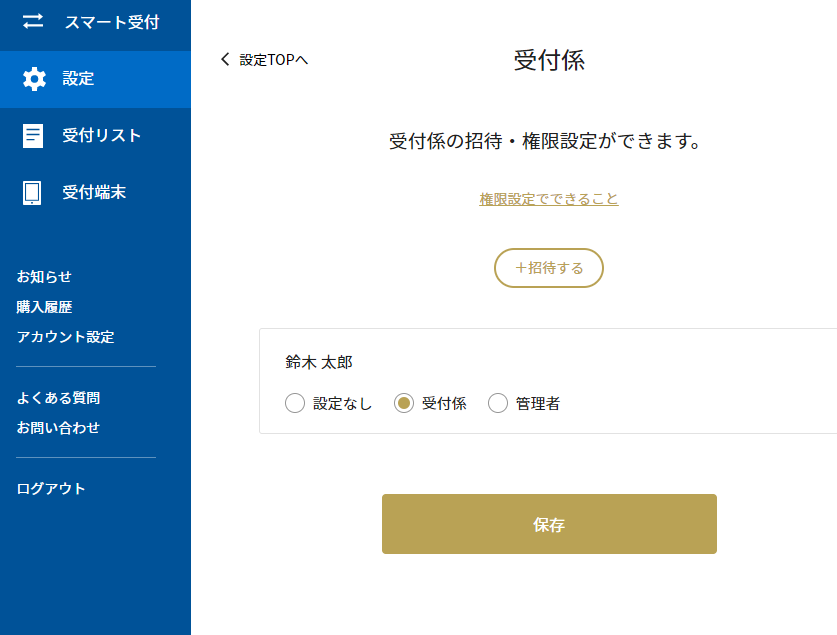Open アカウント設定 in the sidebar
This screenshot has height=635, width=837.
click(65, 337)
